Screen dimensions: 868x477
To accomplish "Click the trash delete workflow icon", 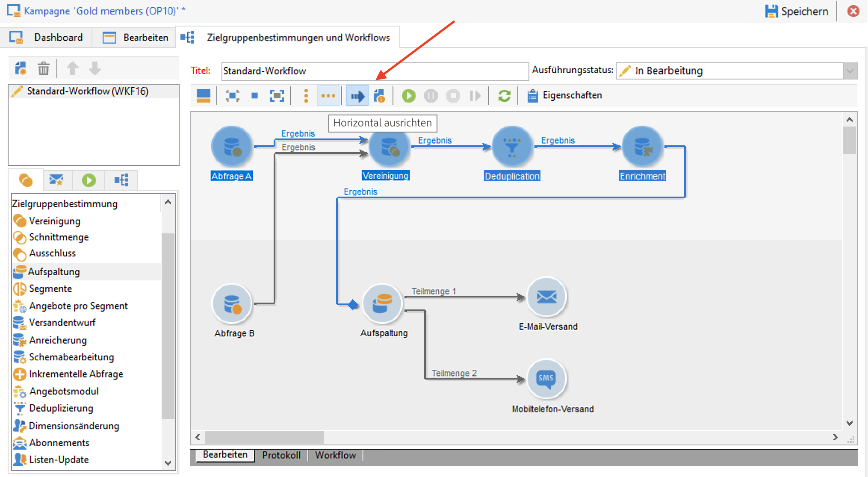I will point(43,68).
